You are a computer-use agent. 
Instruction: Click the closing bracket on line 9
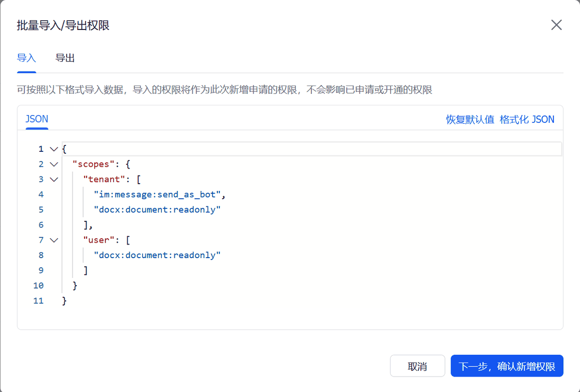tap(86, 270)
